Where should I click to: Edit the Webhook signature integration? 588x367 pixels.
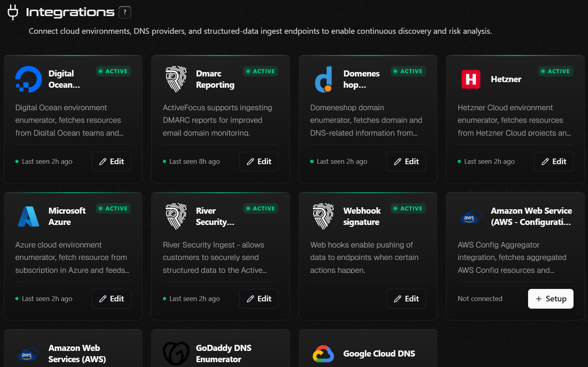point(406,299)
